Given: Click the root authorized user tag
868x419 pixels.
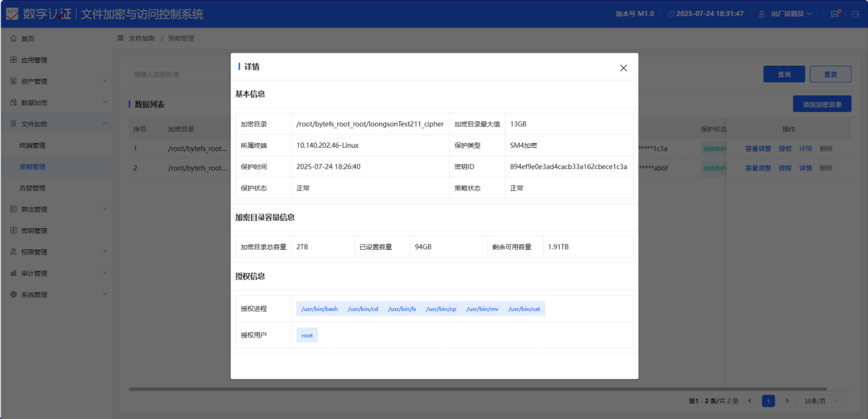Looking at the screenshot, I should coord(307,335).
